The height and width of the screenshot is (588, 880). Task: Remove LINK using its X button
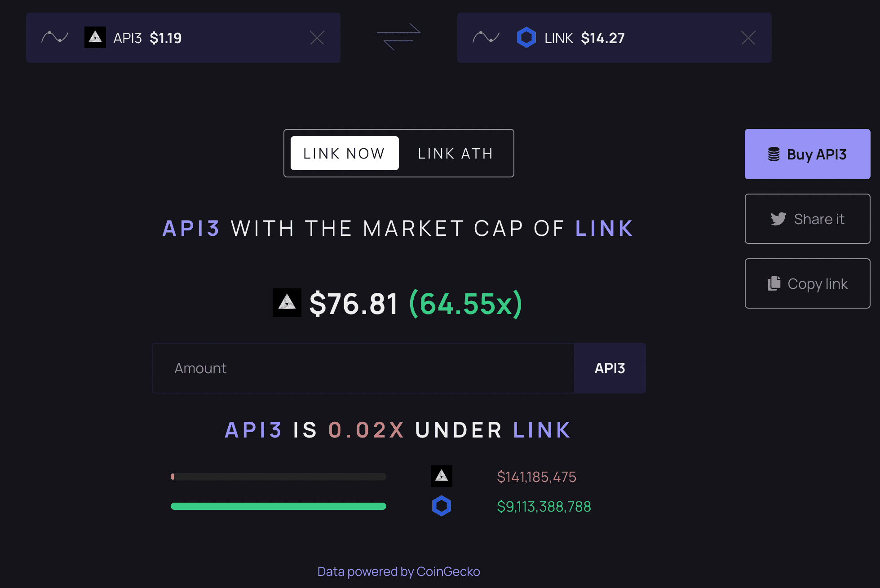[748, 38]
